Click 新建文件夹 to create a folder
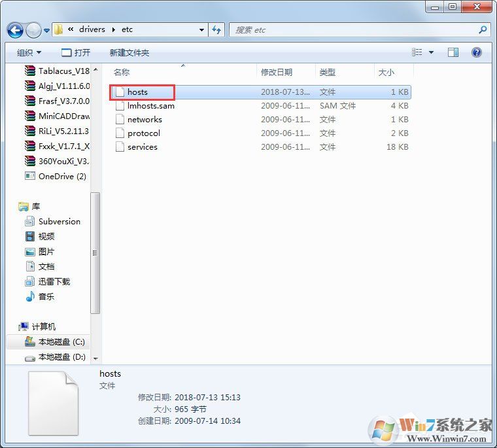Viewport: 497px width, 448px height. coord(129,52)
